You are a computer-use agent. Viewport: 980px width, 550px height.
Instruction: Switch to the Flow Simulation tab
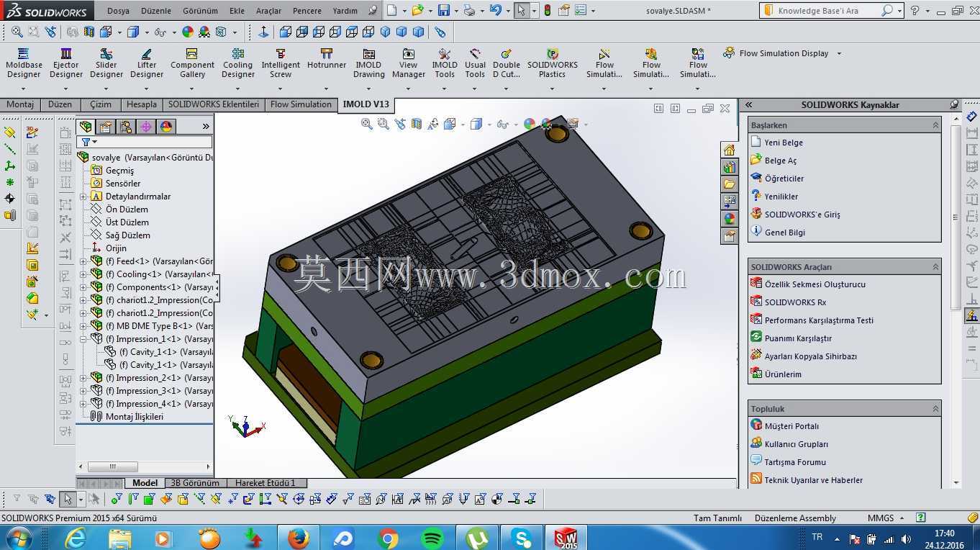pyautogui.click(x=301, y=104)
